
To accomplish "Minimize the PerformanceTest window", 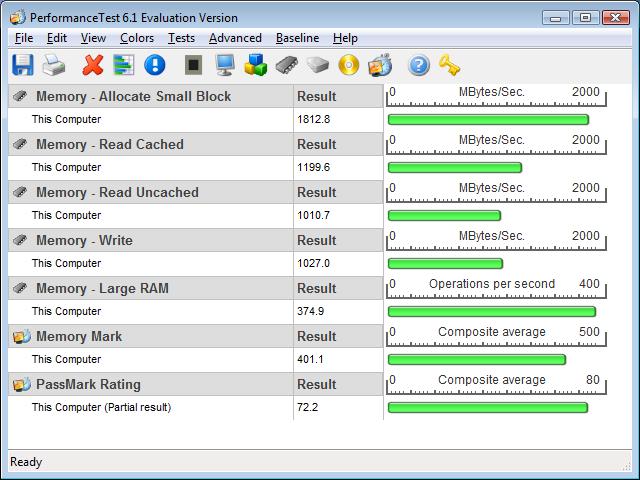I will point(556,18).
